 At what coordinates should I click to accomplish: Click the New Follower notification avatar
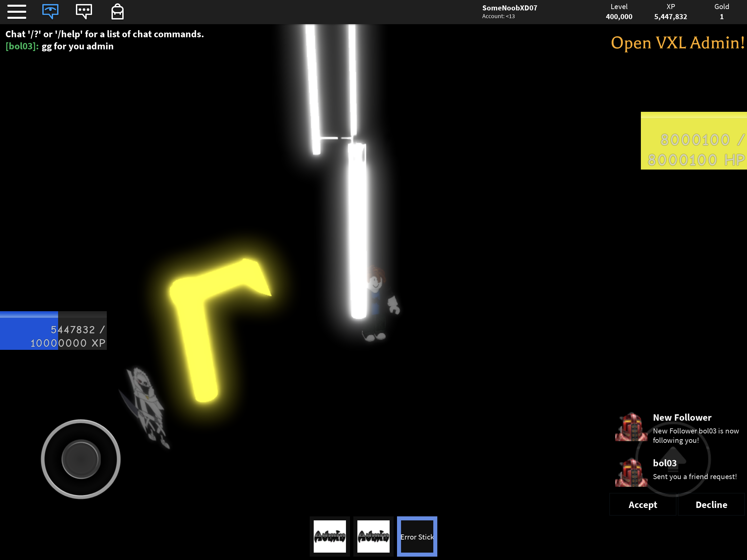pos(631,427)
